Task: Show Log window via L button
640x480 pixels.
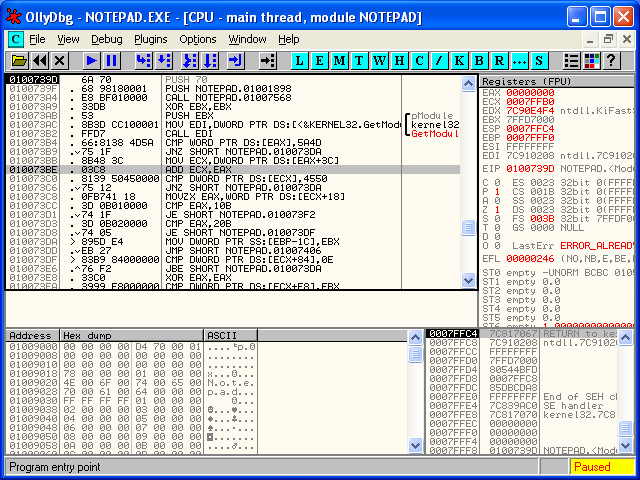Action: [x=299, y=61]
